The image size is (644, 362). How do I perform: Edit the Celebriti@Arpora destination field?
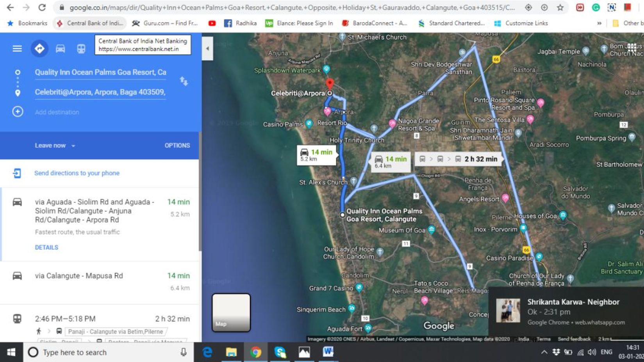coord(100,92)
